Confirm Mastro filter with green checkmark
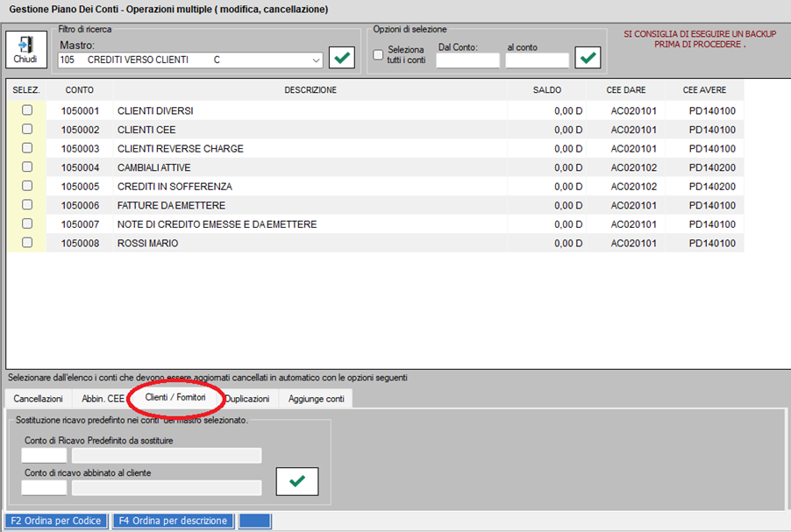The image size is (791, 532). click(342, 58)
